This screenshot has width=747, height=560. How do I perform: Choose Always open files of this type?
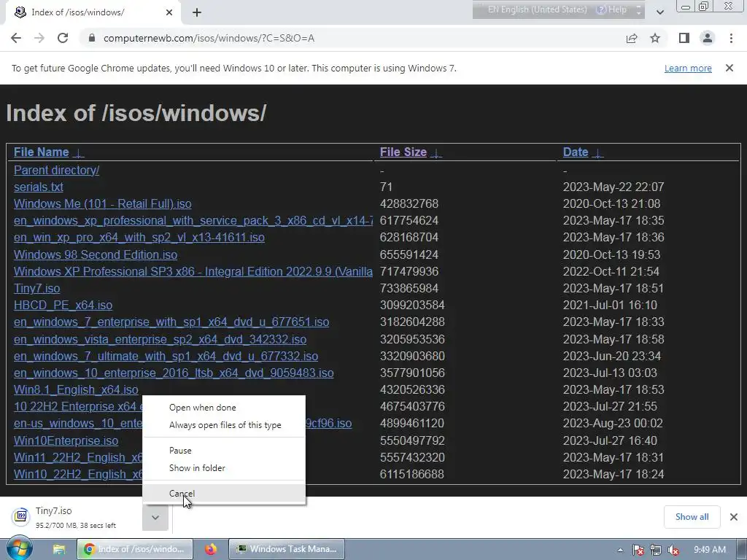(224, 425)
